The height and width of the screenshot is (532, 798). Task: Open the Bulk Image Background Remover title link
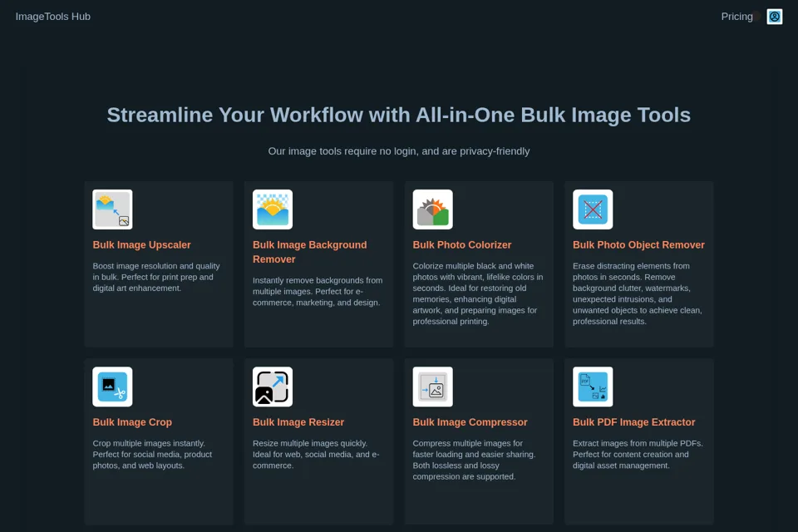pos(309,252)
